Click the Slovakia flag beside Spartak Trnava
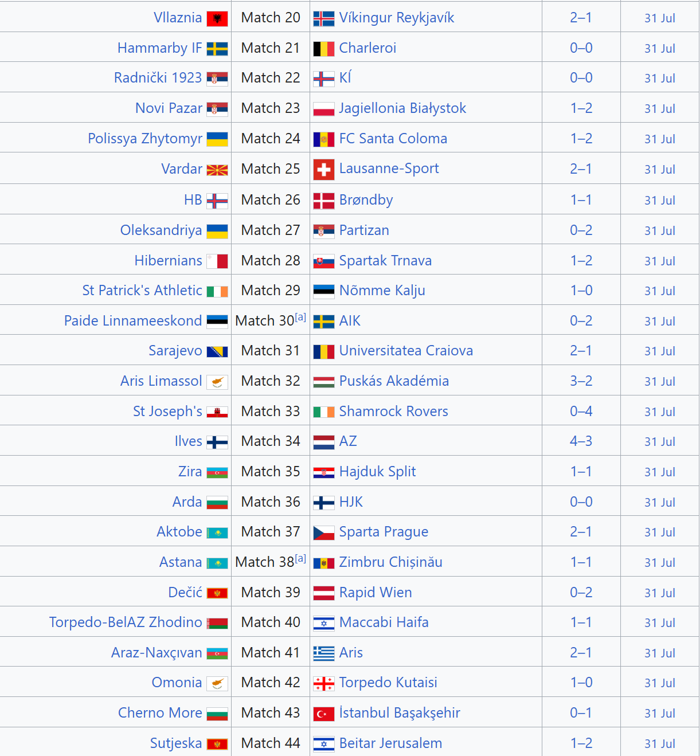700x756 pixels. [324, 262]
